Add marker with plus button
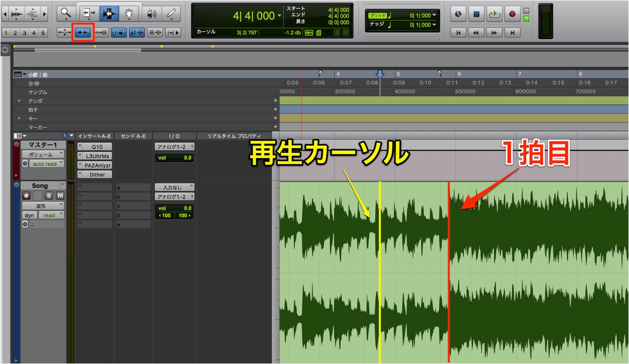The image size is (629, 364). pos(275,127)
